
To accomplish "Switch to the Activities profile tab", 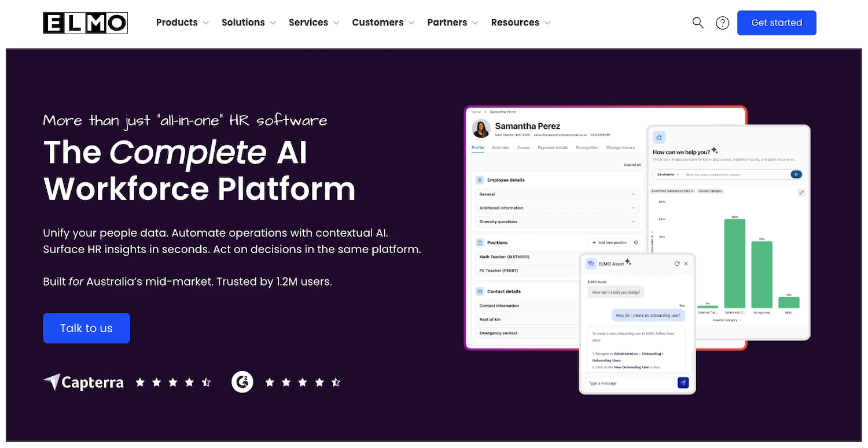I will tap(501, 148).
